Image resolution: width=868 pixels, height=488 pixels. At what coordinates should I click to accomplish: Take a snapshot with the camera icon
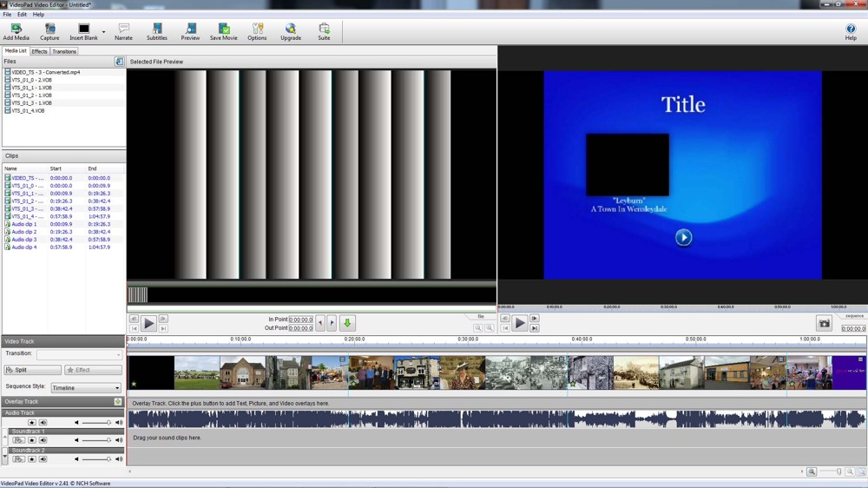point(824,324)
